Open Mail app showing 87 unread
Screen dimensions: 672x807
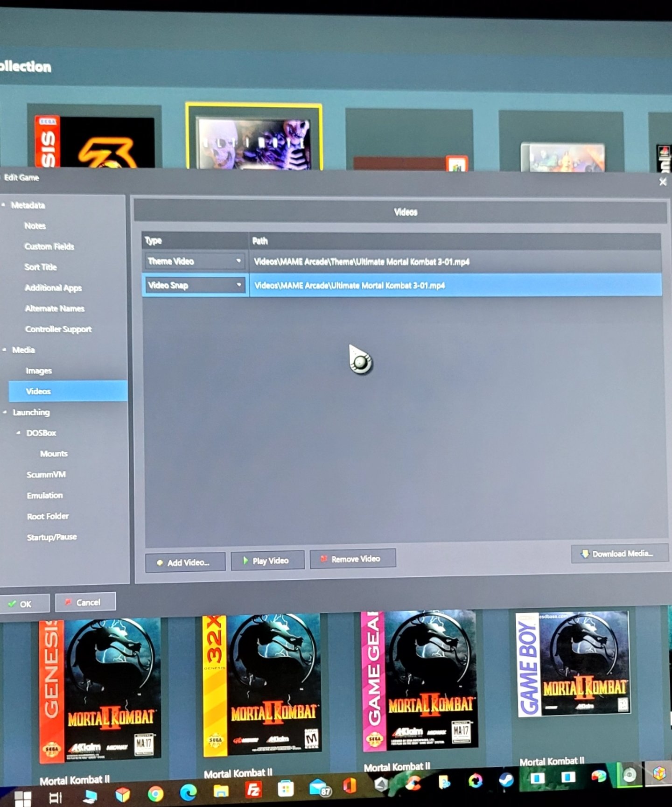pyautogui.click(x=319, y=788)
